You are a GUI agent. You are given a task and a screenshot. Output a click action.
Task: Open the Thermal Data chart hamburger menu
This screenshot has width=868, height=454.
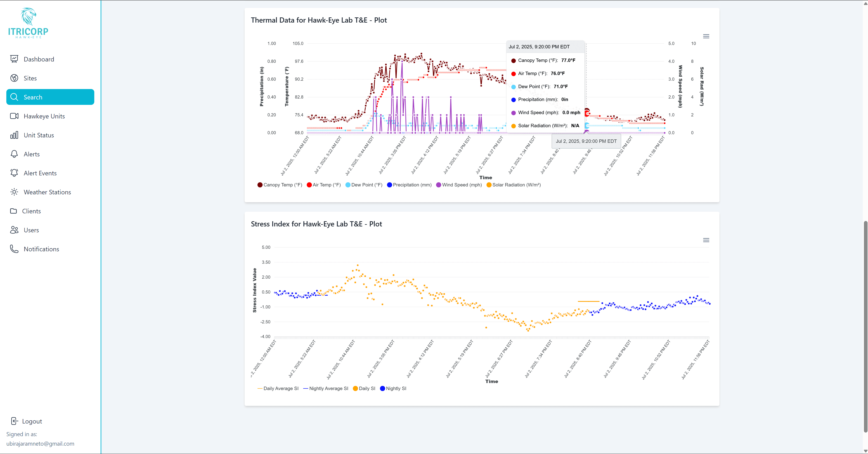pyautogui.click(x=706, y=36)
